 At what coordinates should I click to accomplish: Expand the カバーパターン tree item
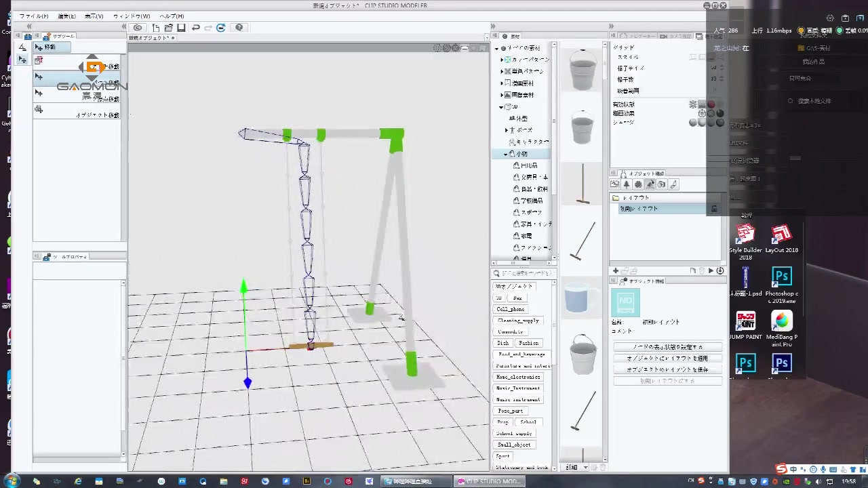click(501, 60)
